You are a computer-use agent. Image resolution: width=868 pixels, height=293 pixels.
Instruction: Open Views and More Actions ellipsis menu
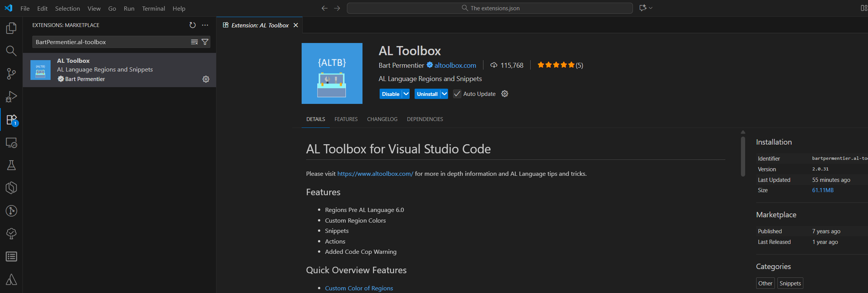205,25
